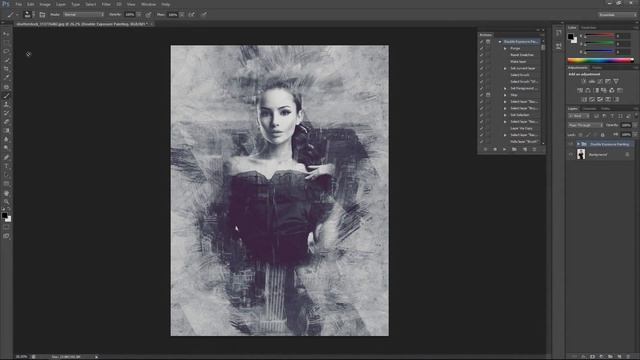Select the Hand tool
The height and width of the screenshot is (360, 640).
pyautogui.click(x=6, y=193)
